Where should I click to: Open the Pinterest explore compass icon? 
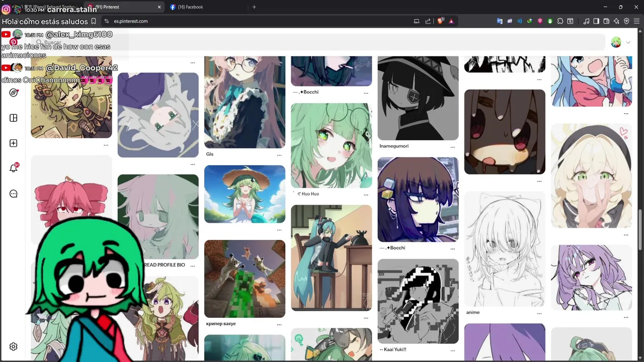(x=14, y=93)
